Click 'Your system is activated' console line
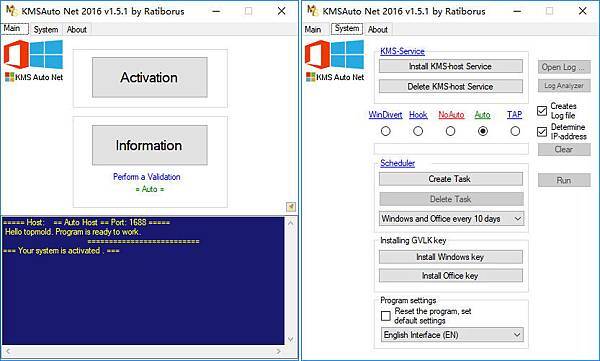The image size is (600, 361). pos(61,251)
